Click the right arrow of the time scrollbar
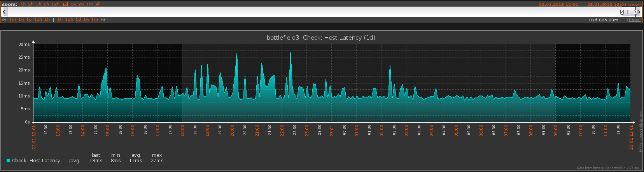The width and height of the screenshot is (644, 172). [640, 12]
